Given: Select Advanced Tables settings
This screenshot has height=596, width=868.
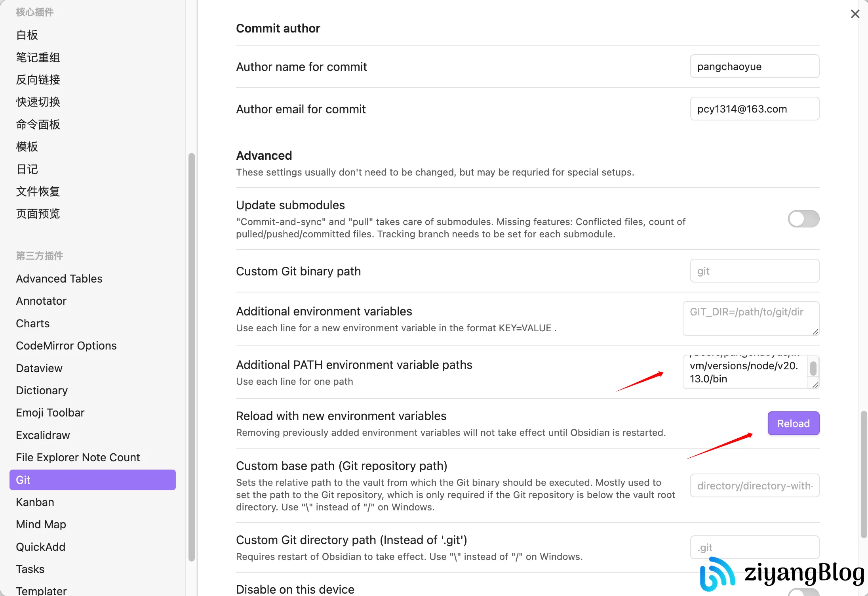Looking at the screenshot, I should click(x=59, y=279).
